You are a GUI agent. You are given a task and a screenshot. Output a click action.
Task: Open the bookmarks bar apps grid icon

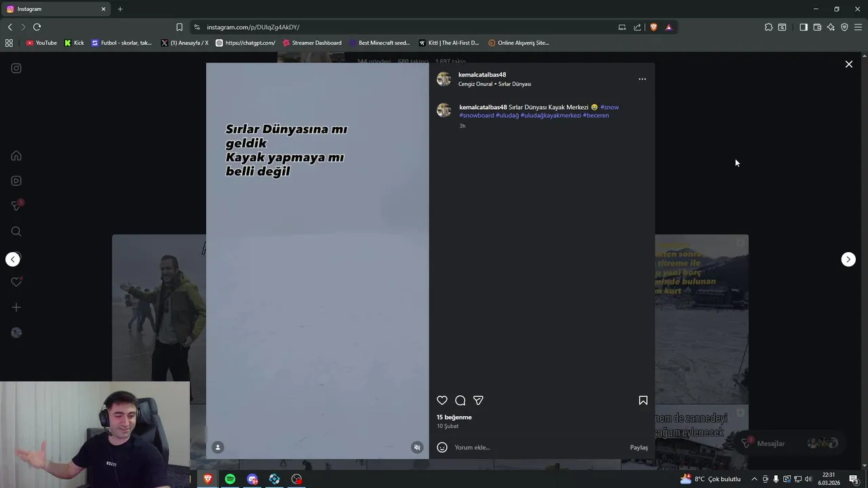coord(9,43)
